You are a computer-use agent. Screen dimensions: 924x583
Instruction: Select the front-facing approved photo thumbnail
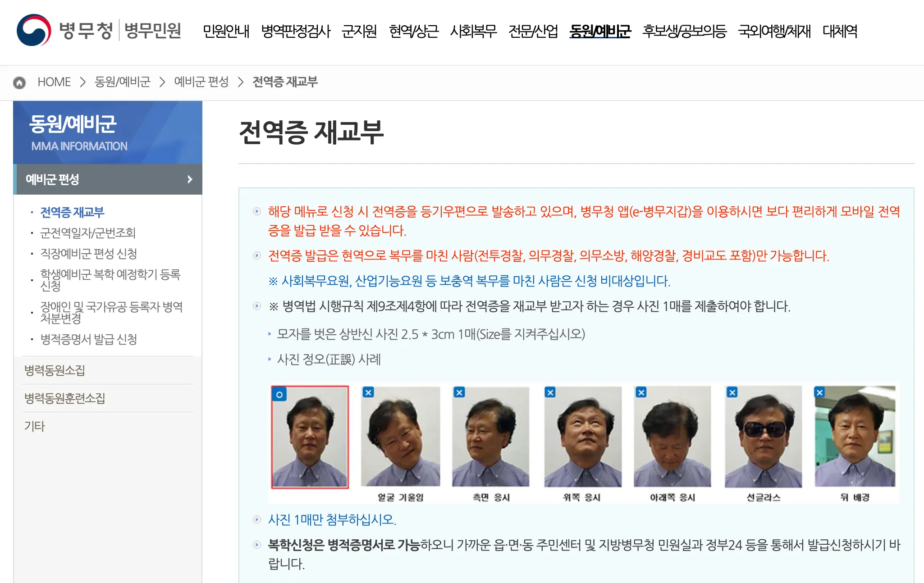pyautogui.click(x=310, y=436)
